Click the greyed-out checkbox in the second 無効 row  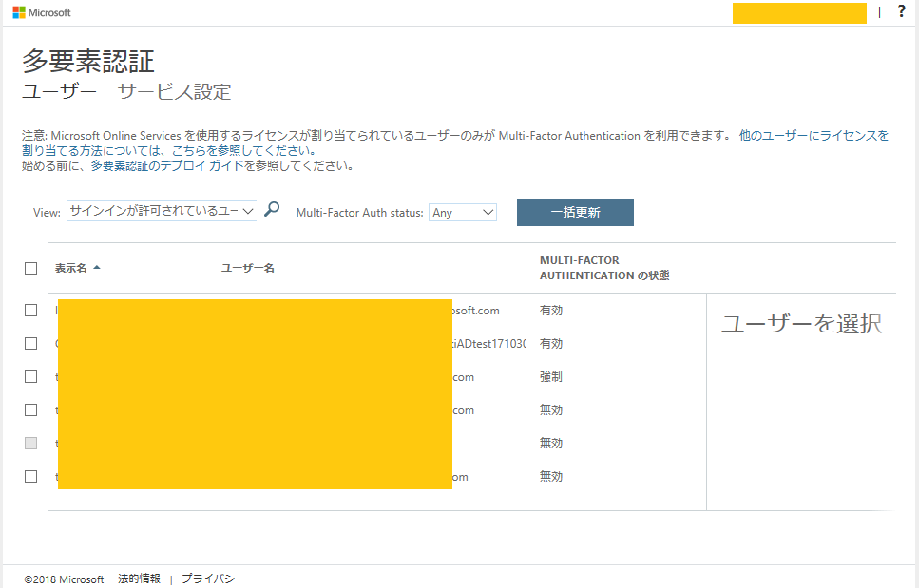(x=31, y=444)
